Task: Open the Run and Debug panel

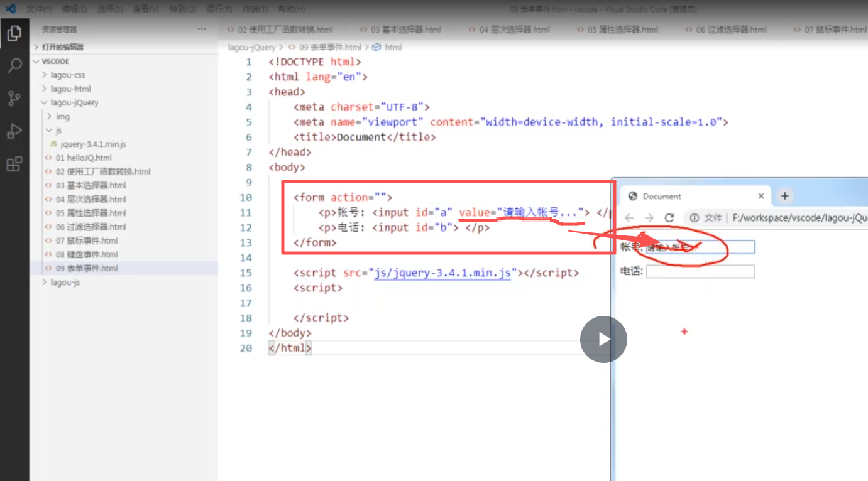Action: (15, 131)
